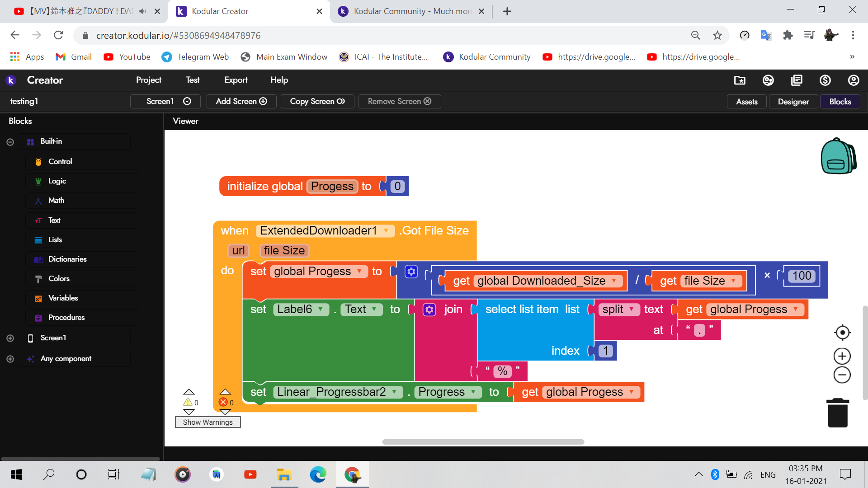Expand the Any component tree
The width and height of the screenshot is (868, 488).
pos(10,359)
